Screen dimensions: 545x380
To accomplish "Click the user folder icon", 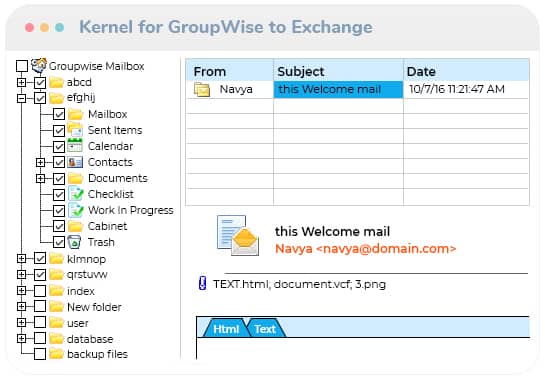I will 56,323.
